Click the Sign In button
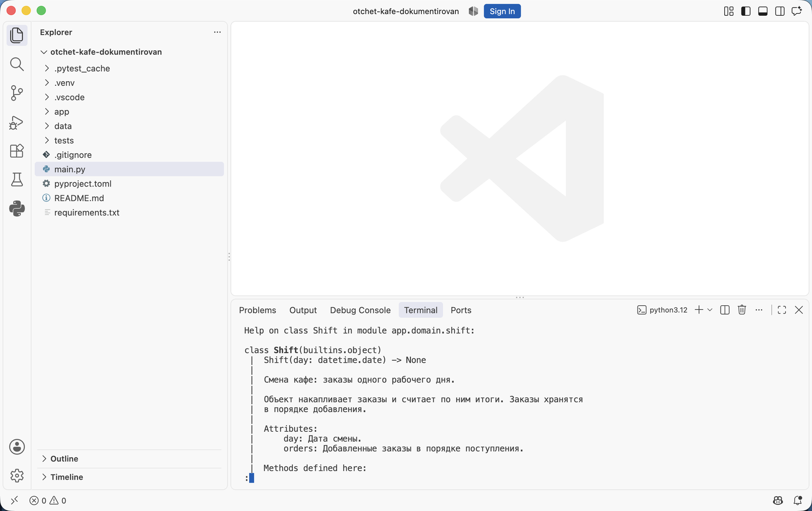The width and height of the screenshot is (812, 511). click(x=502, y=11)
